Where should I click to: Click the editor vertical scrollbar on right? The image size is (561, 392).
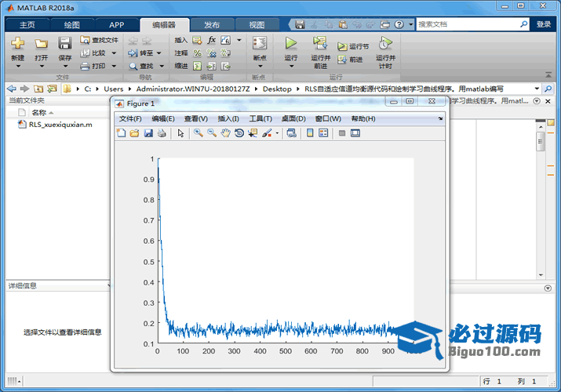[541, 141]
